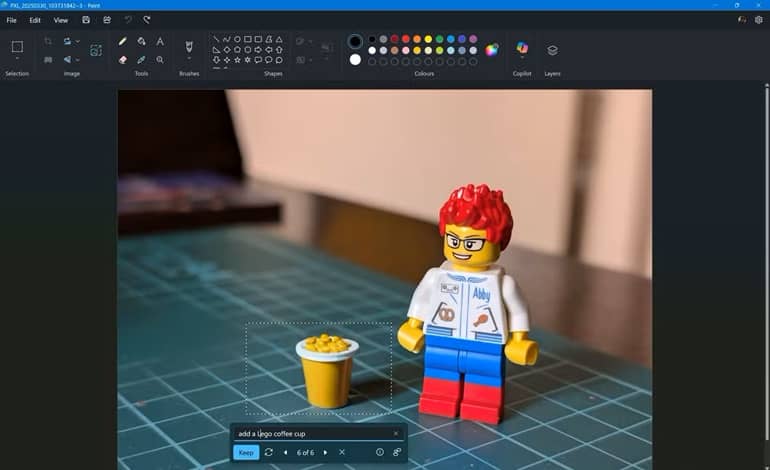Clear the generative fill prompt text
The image size is (770, 470).
(x=396, y=433)
